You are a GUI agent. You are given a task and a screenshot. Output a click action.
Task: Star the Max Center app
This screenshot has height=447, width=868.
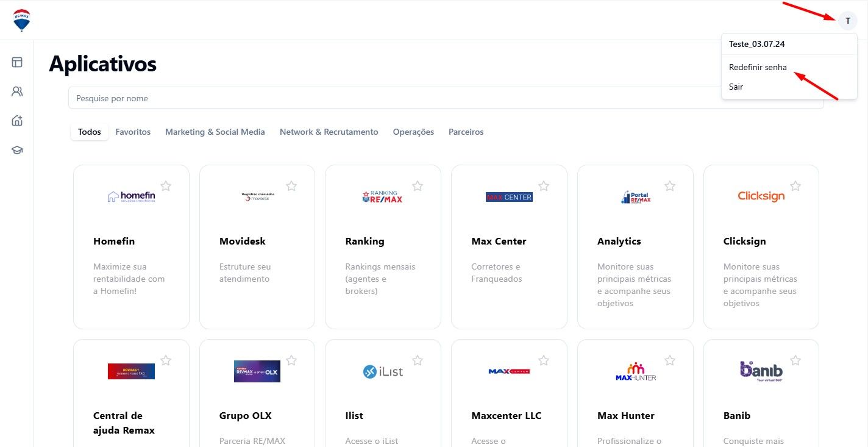(x=544, y=186)
